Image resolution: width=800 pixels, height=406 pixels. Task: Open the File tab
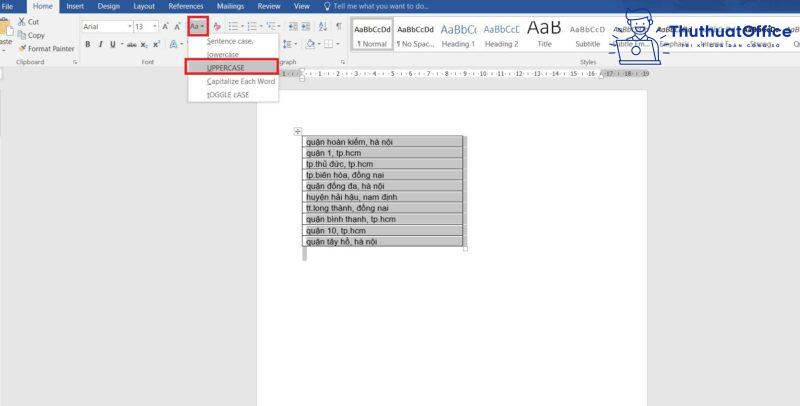tap(8, 6)
